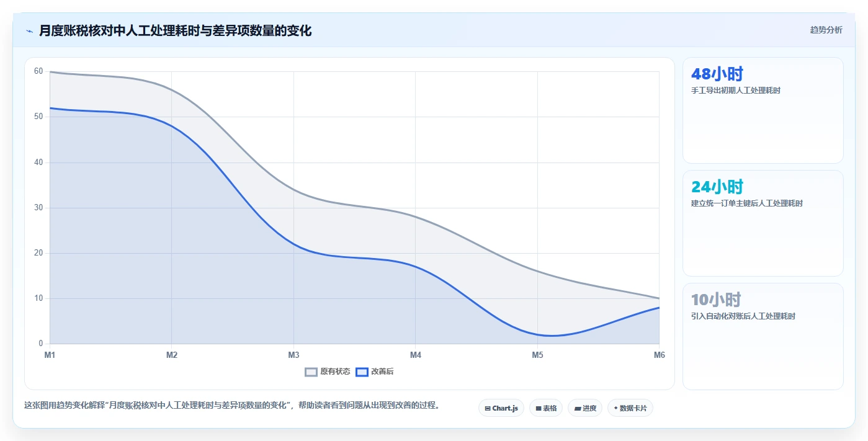Select the 进度 tag chip
868x441 pixels.
point(585,408)
